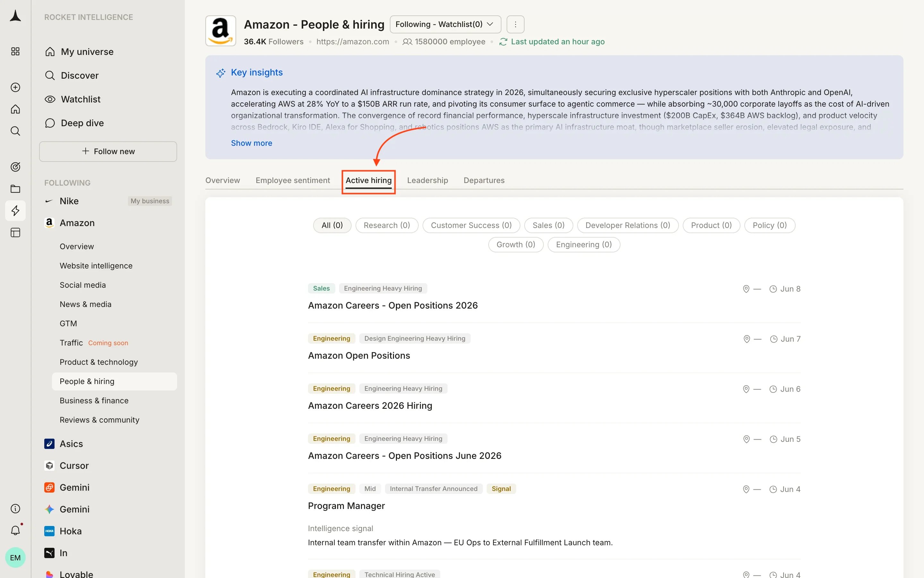Screen dimensions: 924x578
Task: Switch to the Departures tab
Action: 484,180
